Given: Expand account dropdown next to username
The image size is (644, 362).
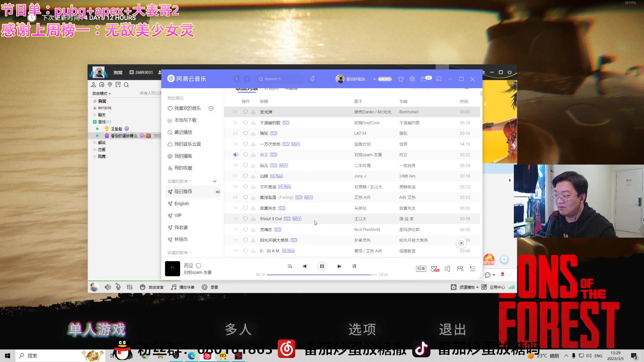Looking at the screenshot, I should coord(374,79).
